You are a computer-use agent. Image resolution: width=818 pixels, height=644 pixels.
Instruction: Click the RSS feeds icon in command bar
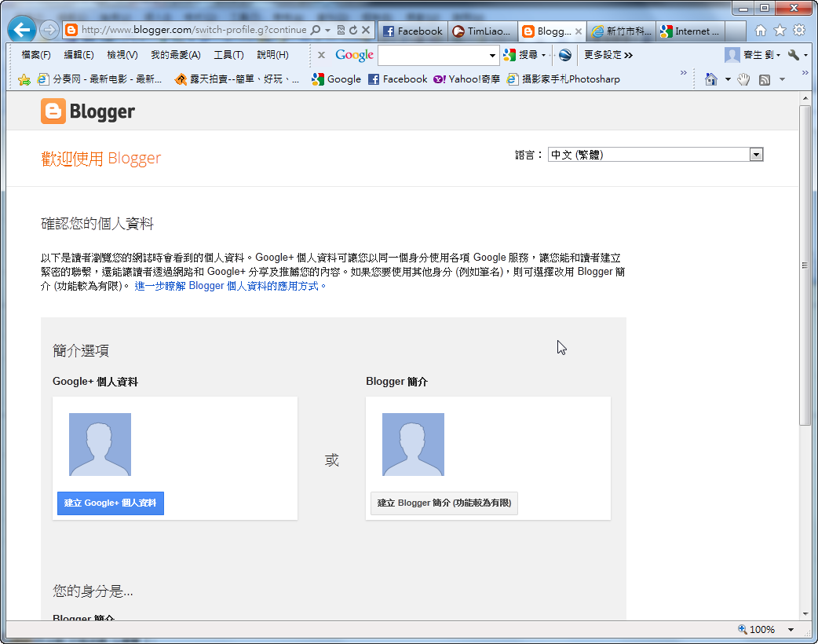[x=765, y=80]
